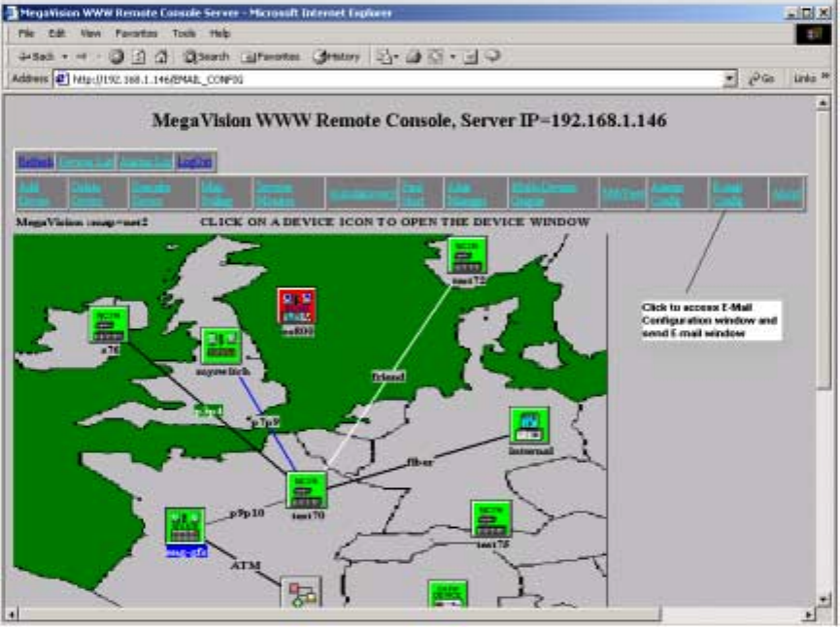Click the IE Forward arrow
Viewport: 840px width, 627px height.
82,56
